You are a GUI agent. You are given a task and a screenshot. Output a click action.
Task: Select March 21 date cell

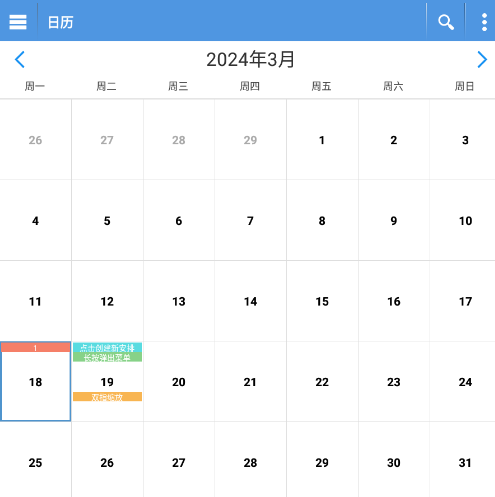point(250,382)
